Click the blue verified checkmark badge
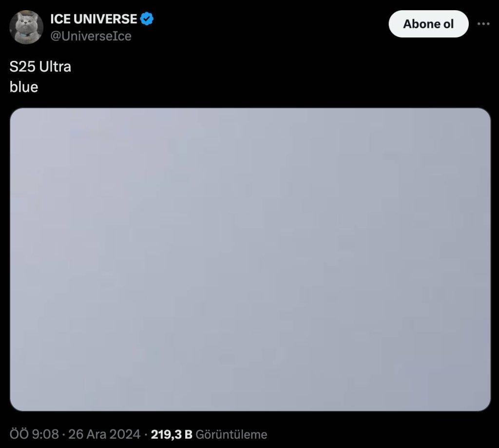This screenshot has height=448, width=499. point(147,19)
